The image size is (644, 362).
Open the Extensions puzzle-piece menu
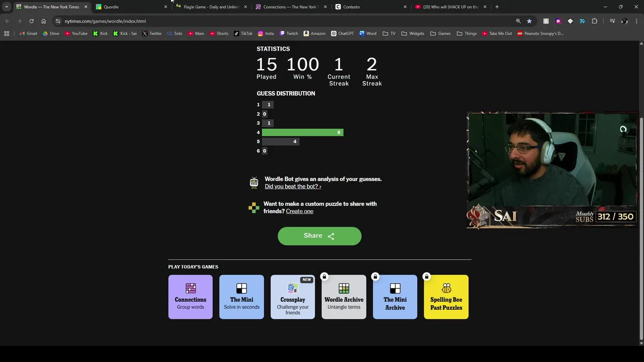click(594, 21)
